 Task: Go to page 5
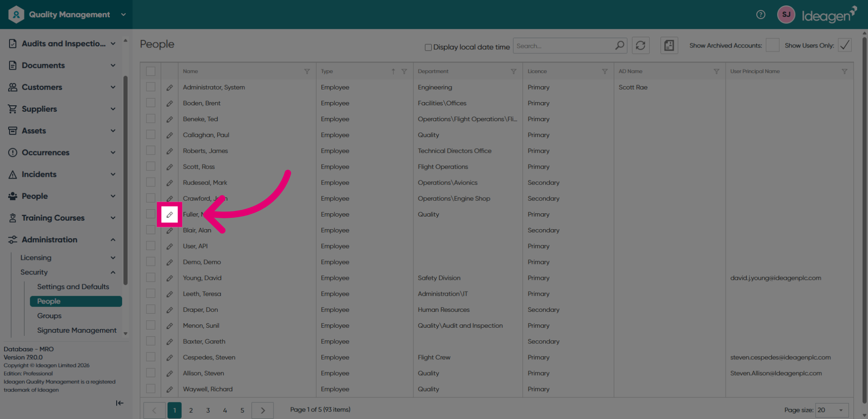click(242, 410)
